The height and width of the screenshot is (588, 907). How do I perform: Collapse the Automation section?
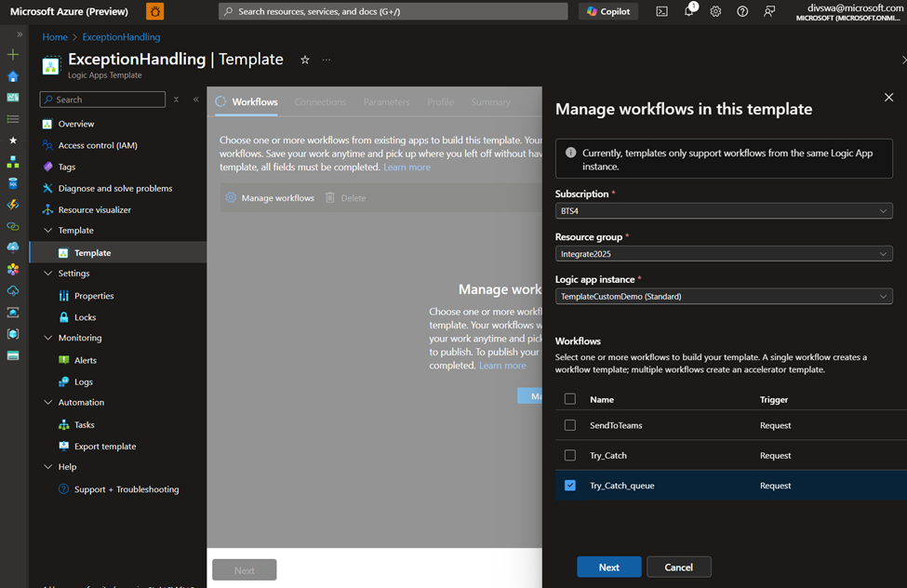click(48, 402)
